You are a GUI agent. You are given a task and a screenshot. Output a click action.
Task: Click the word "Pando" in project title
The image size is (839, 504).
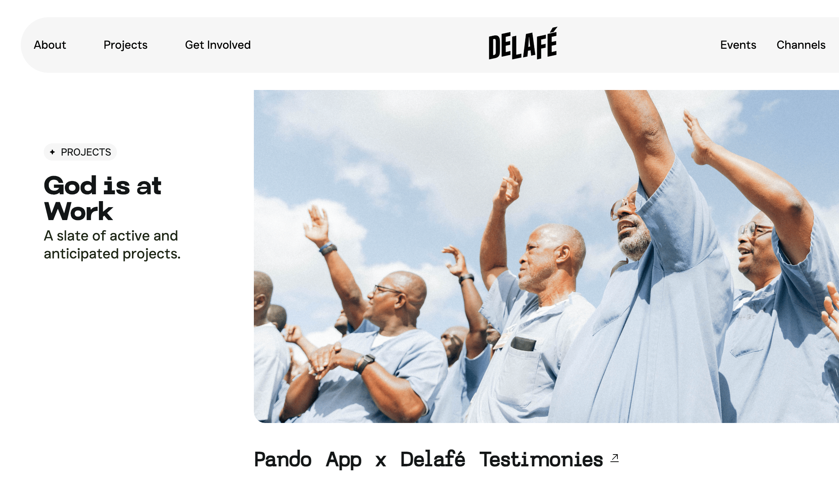pos(283,459)
